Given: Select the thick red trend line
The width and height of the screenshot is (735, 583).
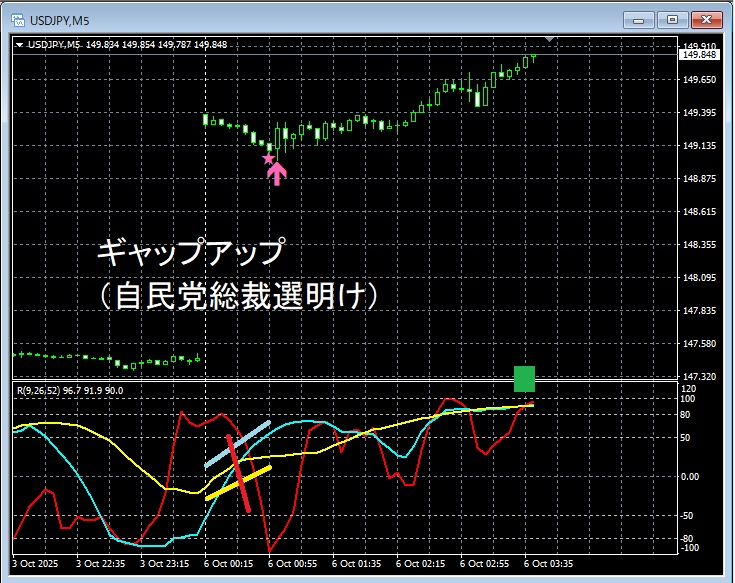Looking at the screenshot, I should (238, 473).
